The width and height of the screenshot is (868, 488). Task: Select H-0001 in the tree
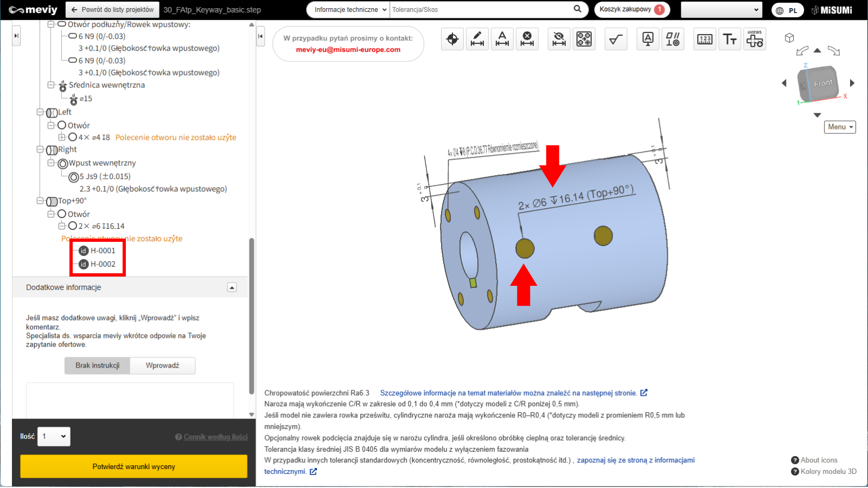[x=103, y=251]
